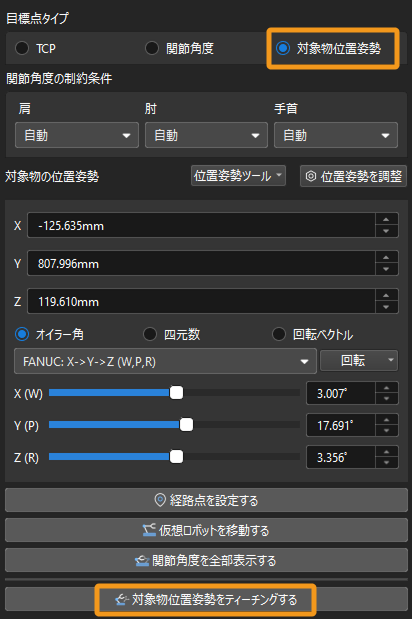The width and height of the screenshot is (412, 619).
Task: Increase Y position with up arrow
Action: (x=386, y=257)
